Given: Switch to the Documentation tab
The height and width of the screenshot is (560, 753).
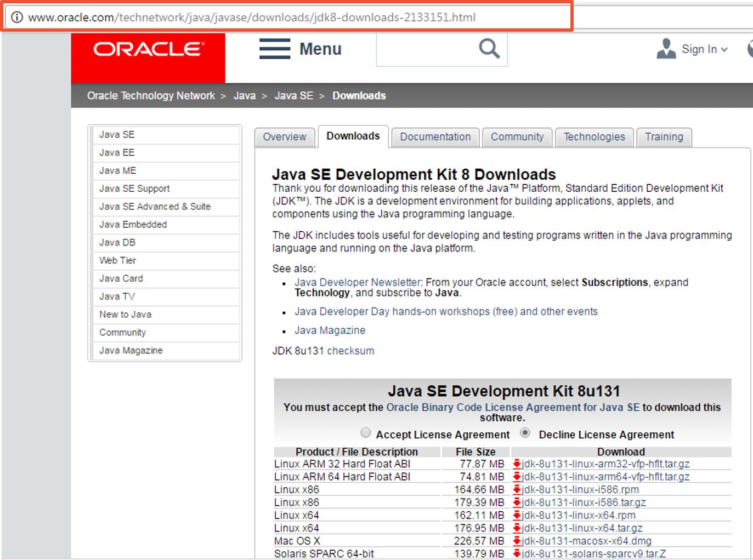Looking at the screenshot, I should click(435, 137).
